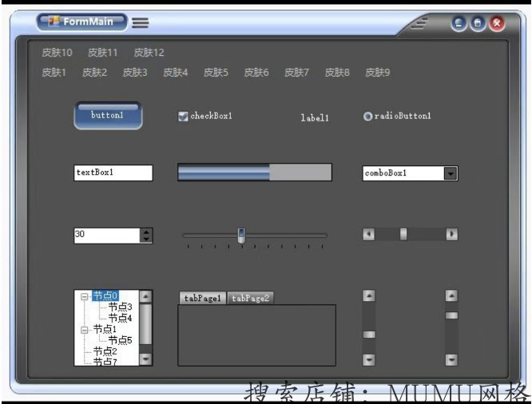Click the FormMain app icon in title
The width and height of the screenshot is (532, 404).
coord(54,22)
